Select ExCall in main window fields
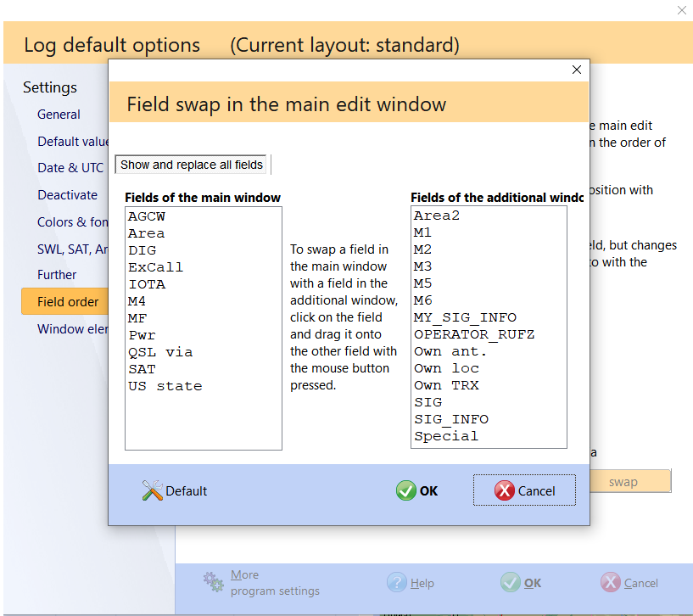This screenshot has width=693, height=616. 204,267
